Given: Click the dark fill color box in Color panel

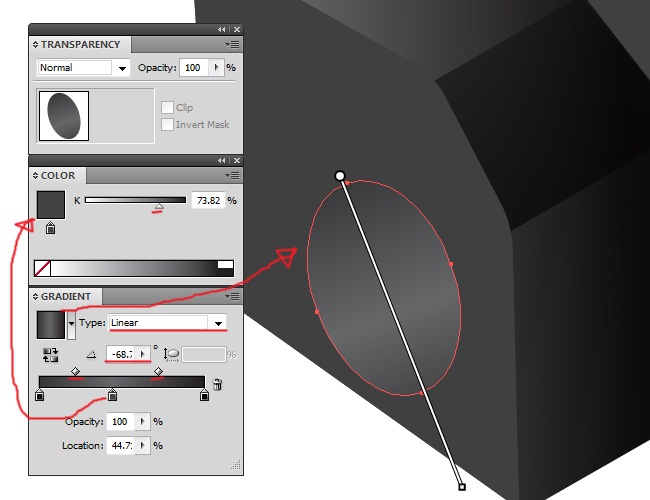Looking at the screenshot, I should (51, 205).
